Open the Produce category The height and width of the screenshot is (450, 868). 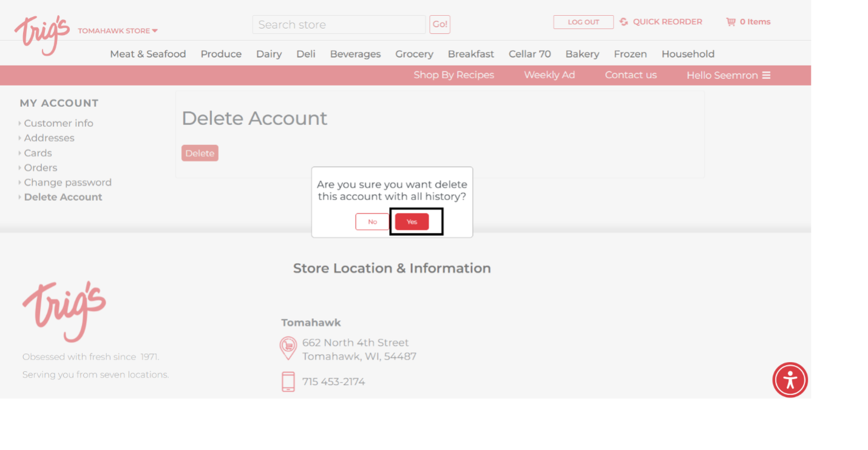click(x=221, y=54)
